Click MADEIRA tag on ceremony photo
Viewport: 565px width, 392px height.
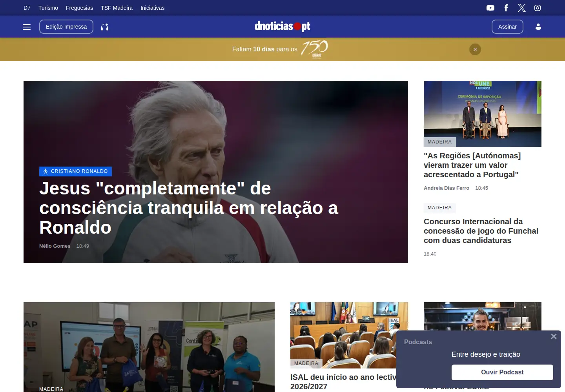439,142
